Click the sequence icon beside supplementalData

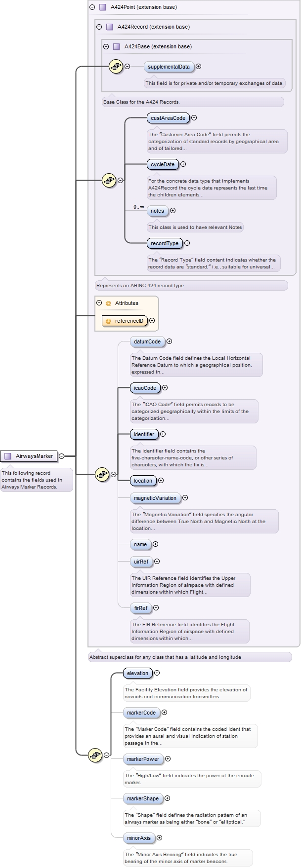click(x=116, y=67)
